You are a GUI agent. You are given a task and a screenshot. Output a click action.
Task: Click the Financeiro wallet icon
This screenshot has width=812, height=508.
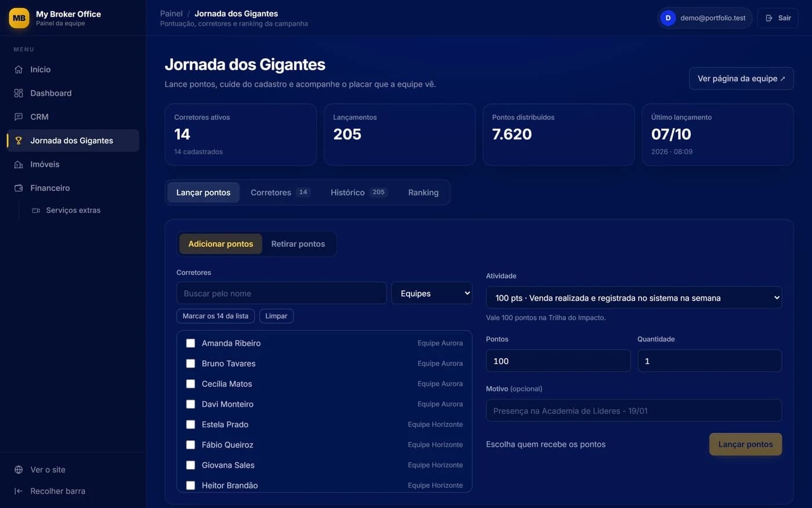click(19, 189)
